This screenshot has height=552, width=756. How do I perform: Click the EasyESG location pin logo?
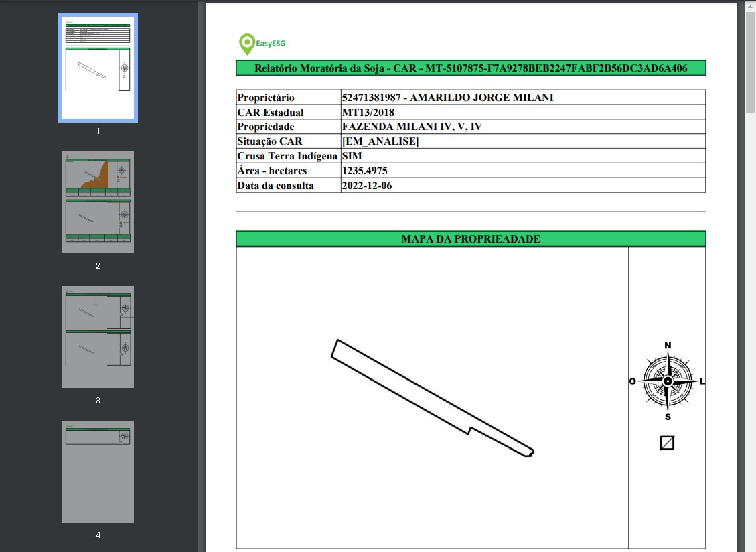click(x=246, y=44)
